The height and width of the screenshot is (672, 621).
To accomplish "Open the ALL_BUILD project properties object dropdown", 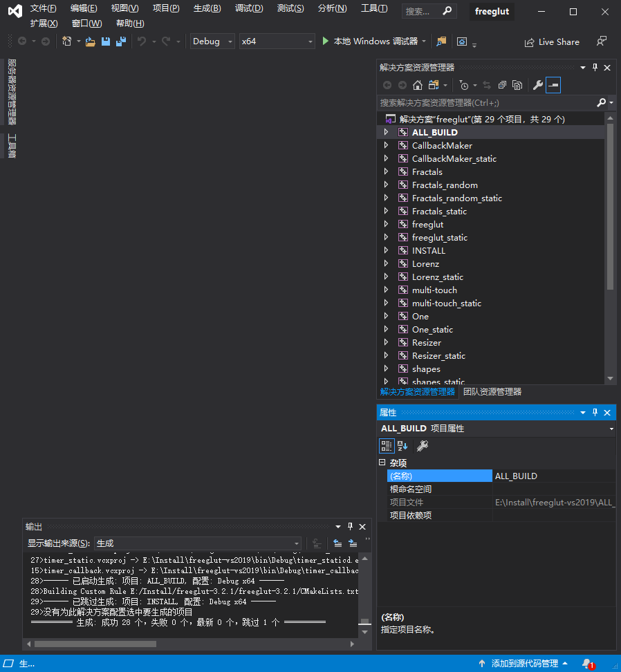I will pos(497,429).
